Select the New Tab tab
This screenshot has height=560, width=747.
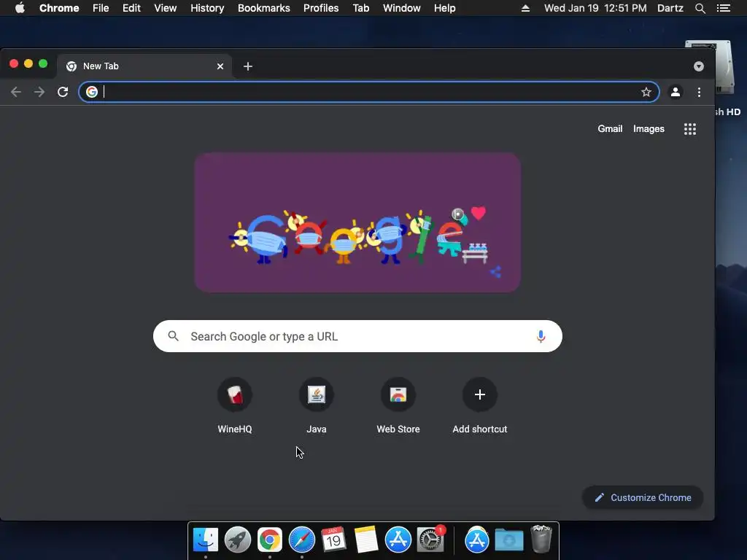coord(144,66)
